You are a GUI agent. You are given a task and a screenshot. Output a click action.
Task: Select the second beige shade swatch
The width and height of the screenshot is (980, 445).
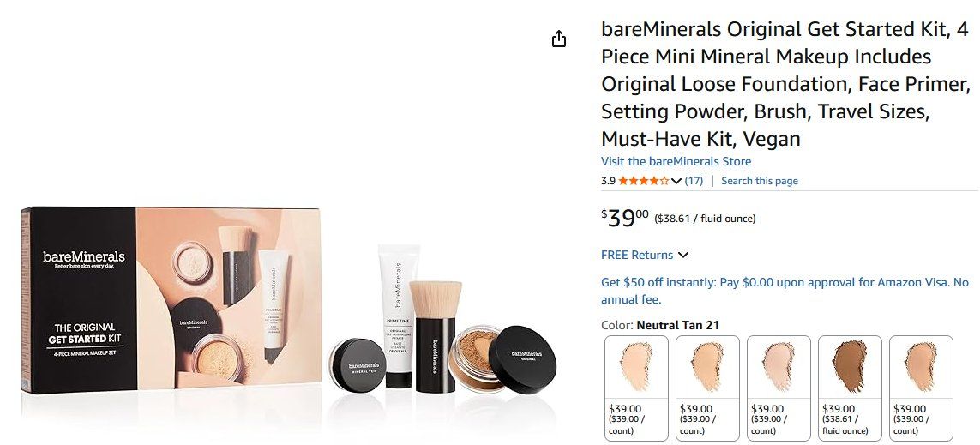tap(707, 388)
